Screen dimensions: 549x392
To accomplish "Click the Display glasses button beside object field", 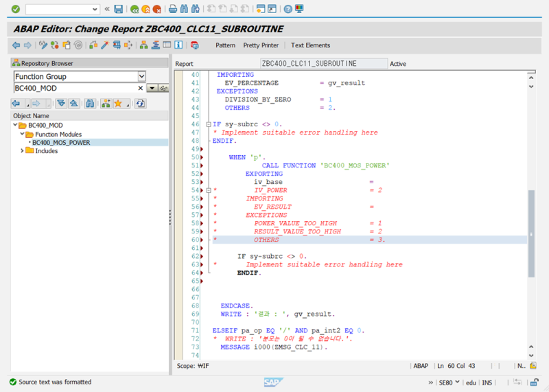I will [163, 88].
